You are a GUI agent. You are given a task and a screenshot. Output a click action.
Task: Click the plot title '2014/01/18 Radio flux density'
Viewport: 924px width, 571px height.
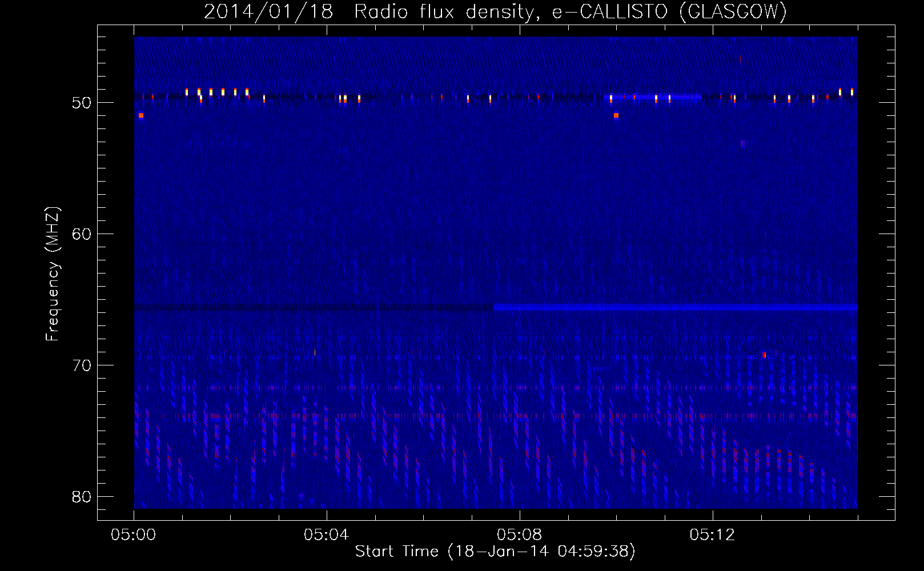[x=370, y=11]
